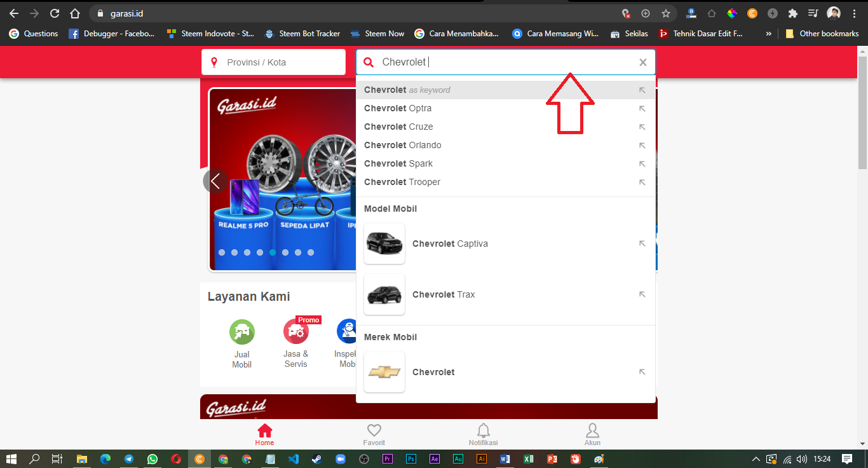Click the red search magnifier icon
The width and height of the screenshot is (868, 468).
tap(369, 62)
